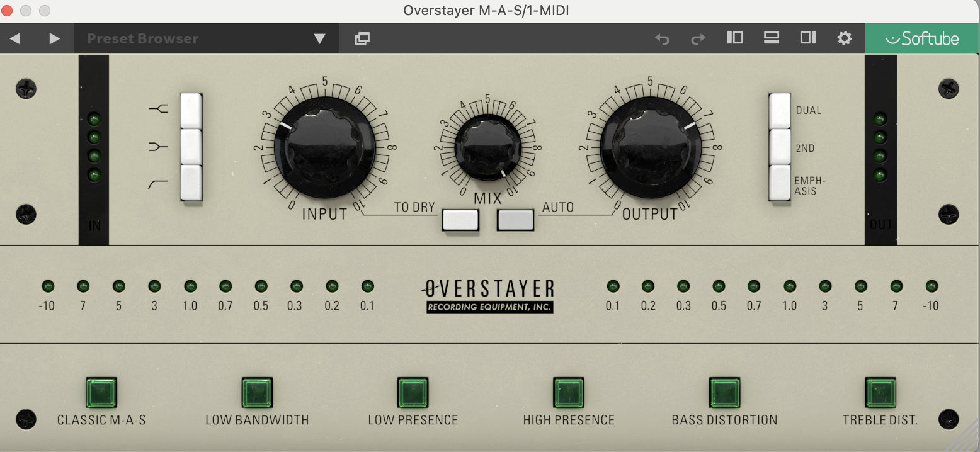Select the LOW PRESENCE green button

click(x=413, y=393)
